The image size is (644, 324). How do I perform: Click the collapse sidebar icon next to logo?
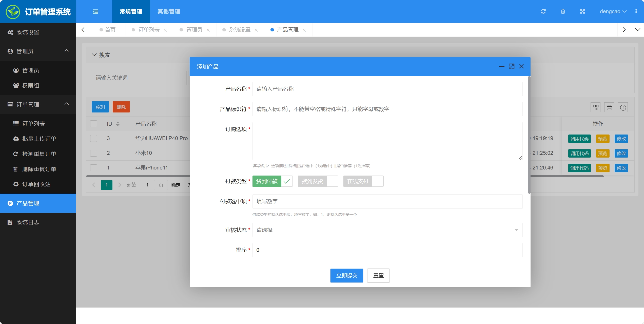coord(95,11)
